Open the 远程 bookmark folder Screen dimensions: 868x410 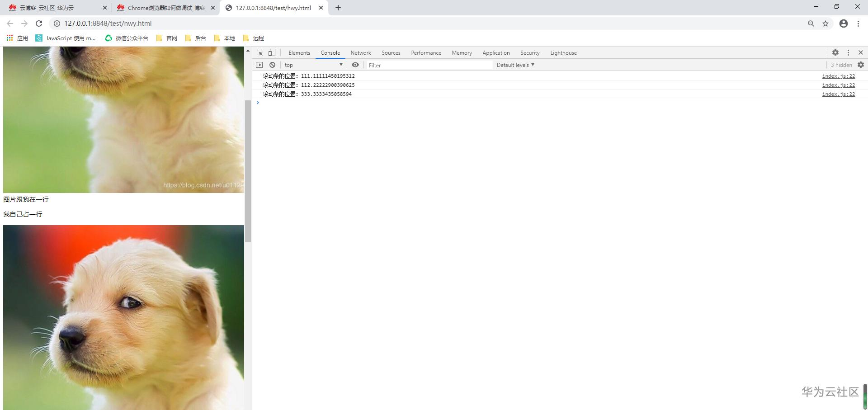click(x=253, y=38)
